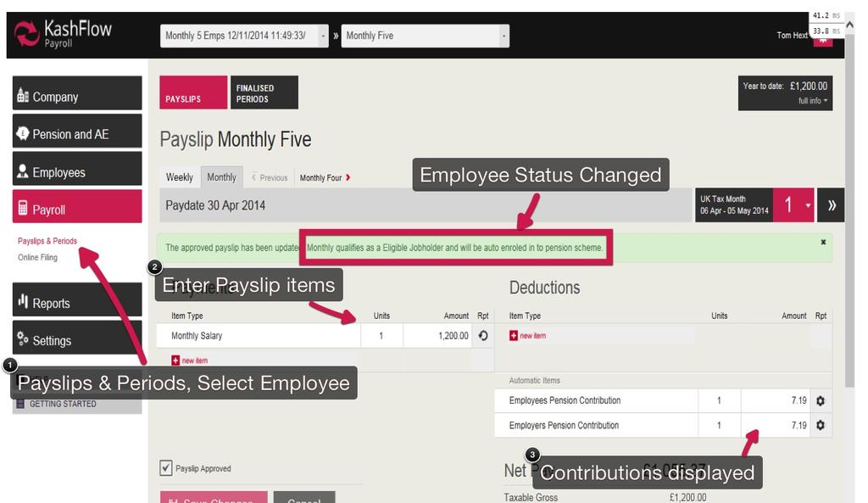868x503 pixels.
Task: Toggle the Payslip Approved checkbox
Action: coord(166,467)
